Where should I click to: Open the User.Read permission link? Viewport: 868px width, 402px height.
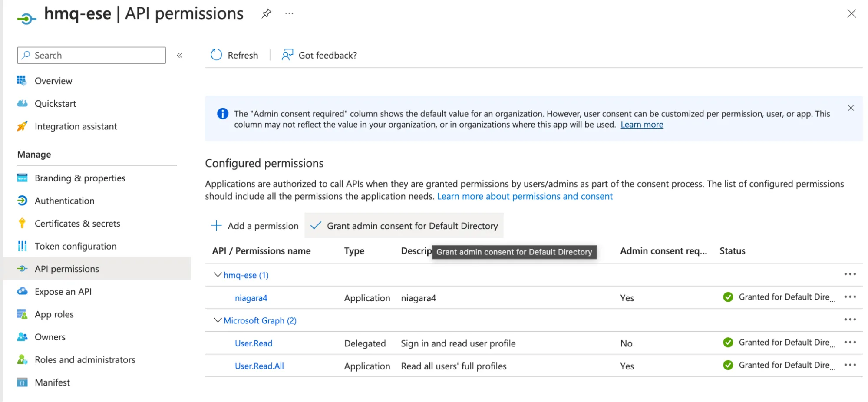tap(254, 343)
